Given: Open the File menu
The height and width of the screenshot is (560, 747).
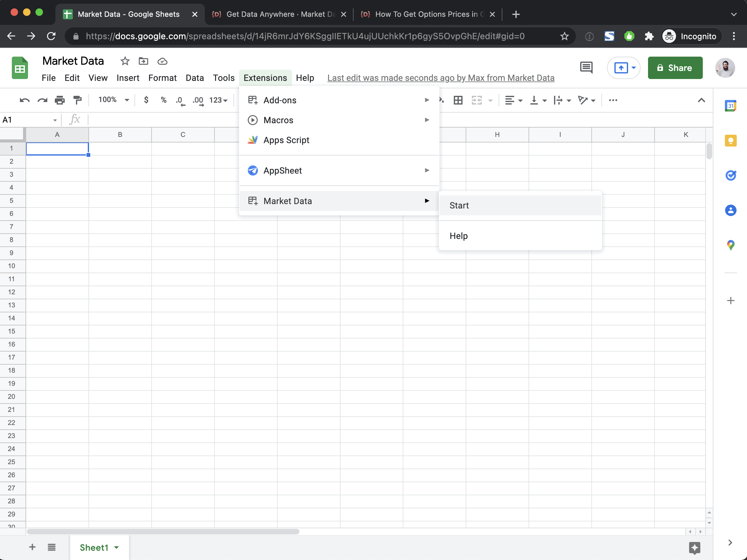Looking at the screenshot, I should point(49,78).
